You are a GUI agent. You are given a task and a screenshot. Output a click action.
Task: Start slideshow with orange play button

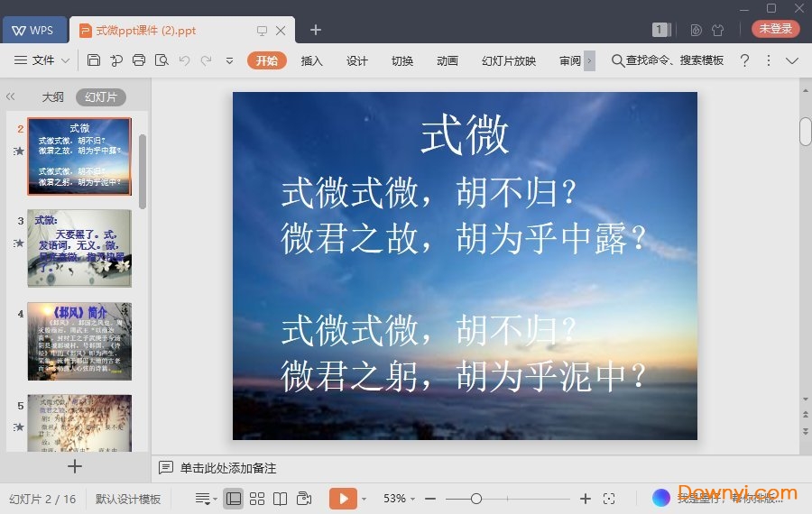click(343, 499)
